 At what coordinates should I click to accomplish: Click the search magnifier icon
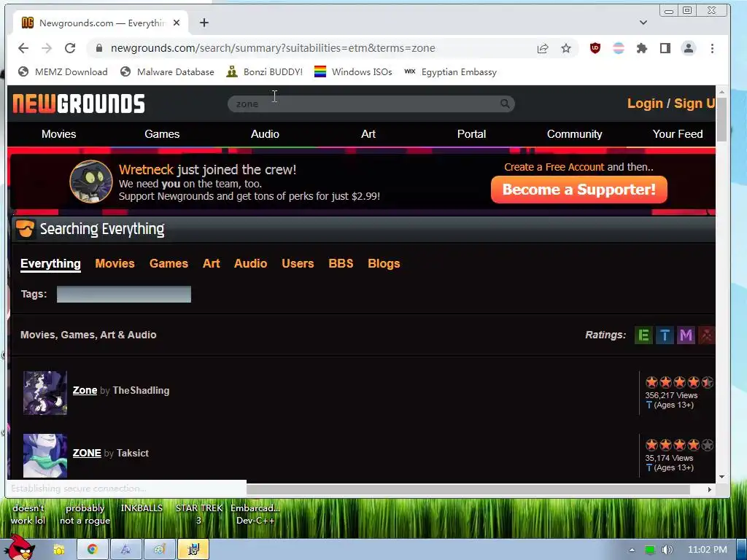tap(505, 104)
